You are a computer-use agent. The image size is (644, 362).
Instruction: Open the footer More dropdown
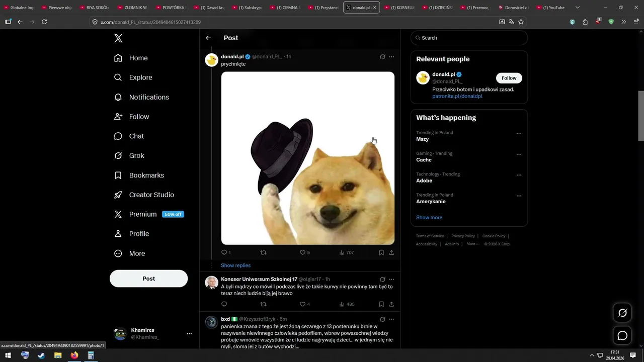pos(472,244)
